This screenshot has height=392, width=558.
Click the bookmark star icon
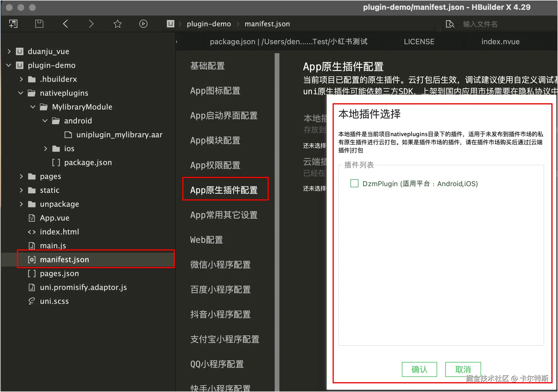[117, 24]
